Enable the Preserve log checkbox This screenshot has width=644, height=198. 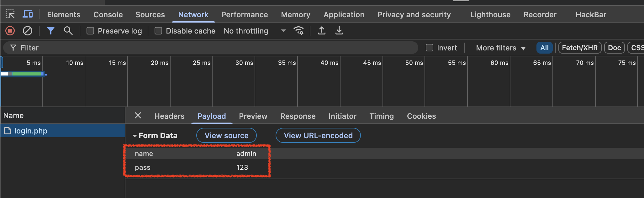click(x=90, y=31)
